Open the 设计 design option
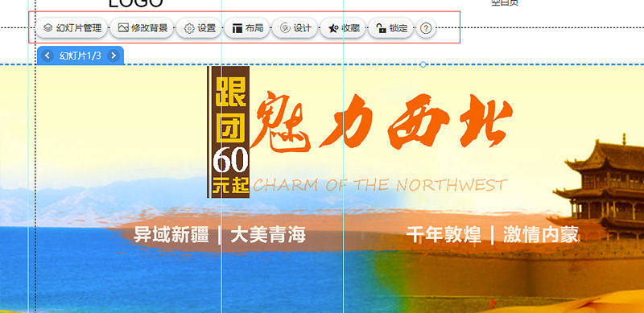The height and width of the screenshot is (313, 644). pyautogui.click(x=295, y=28)
